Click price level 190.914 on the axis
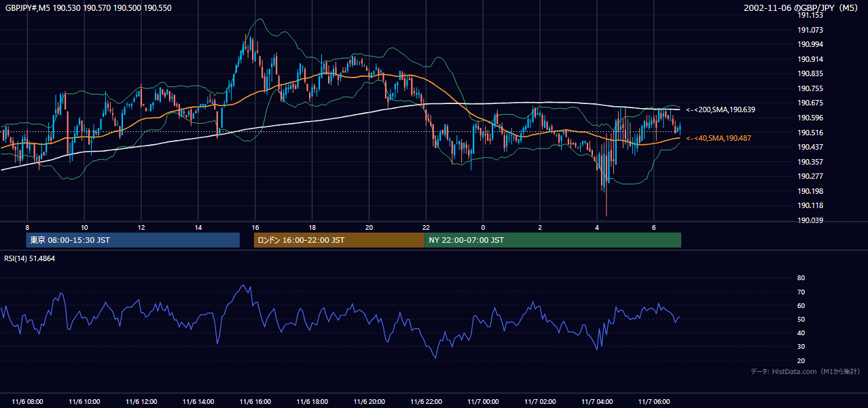868x408 pixels. [810, 59]
